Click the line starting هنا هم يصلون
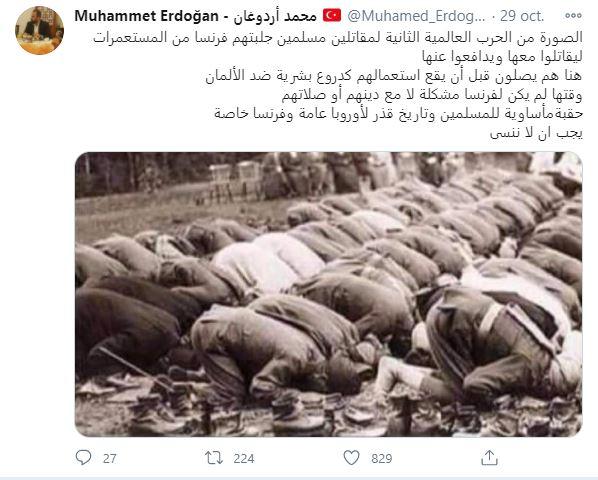598x480 pixels. tap(394, 76)
